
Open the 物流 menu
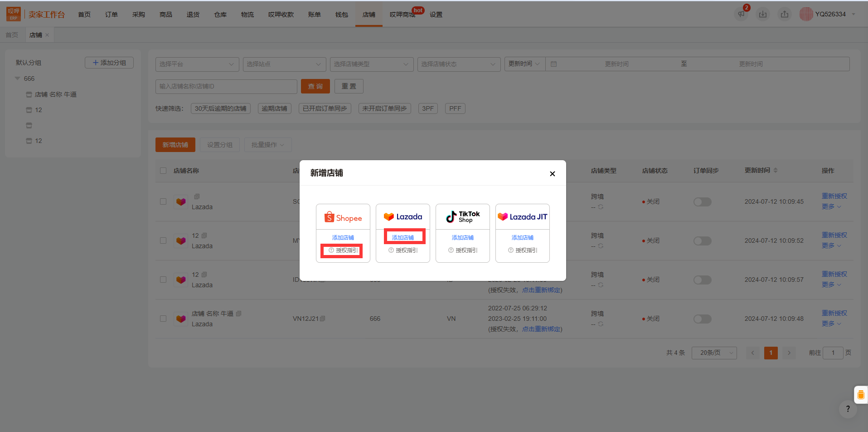point(247,15)
